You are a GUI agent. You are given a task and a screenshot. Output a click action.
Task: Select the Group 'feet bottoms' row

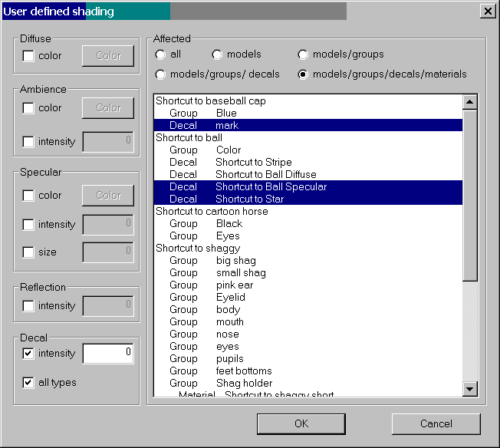click(x=308, y=371)
